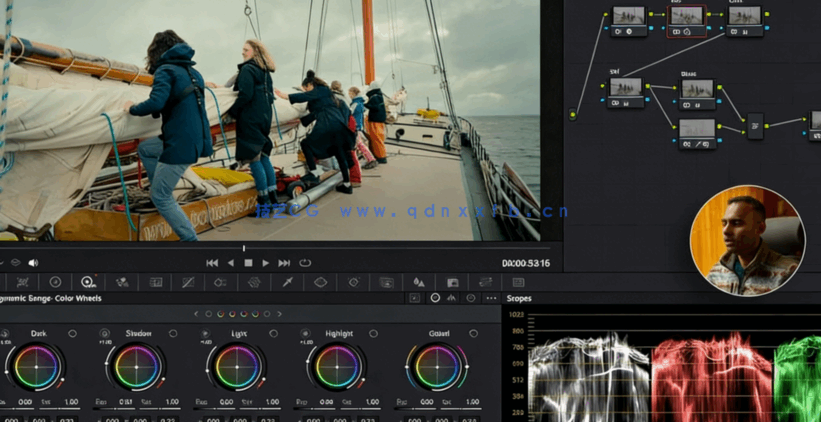Open the Camera Raw palette icon
The height and width of the screenshot is (422, 821).
[x=23, y=283]
